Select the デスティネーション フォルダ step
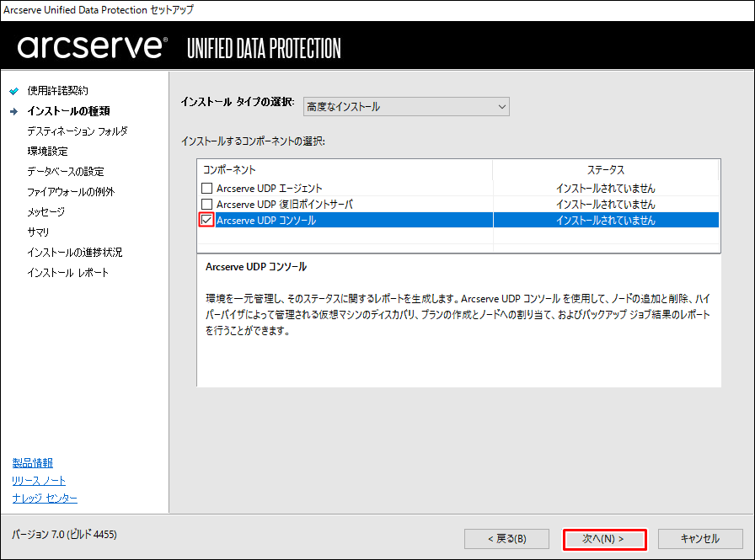The width and height of the screenshot is (755, 560). (x=78, y=131)
